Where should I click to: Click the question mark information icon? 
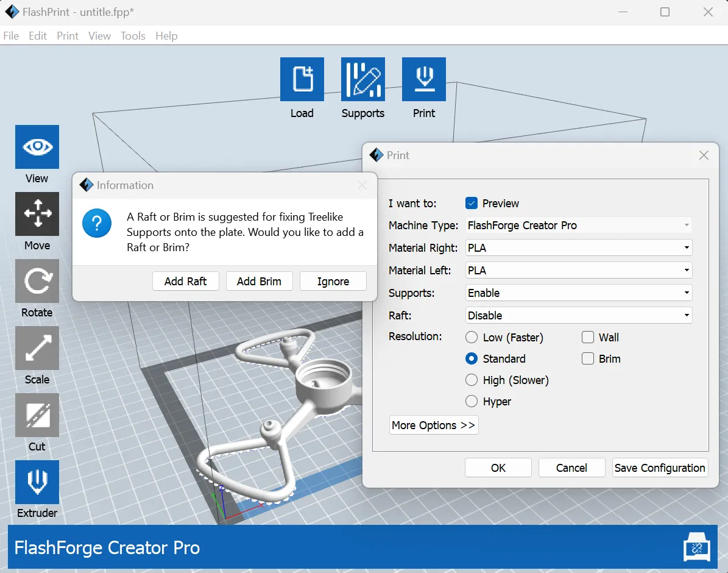(97, 224)
